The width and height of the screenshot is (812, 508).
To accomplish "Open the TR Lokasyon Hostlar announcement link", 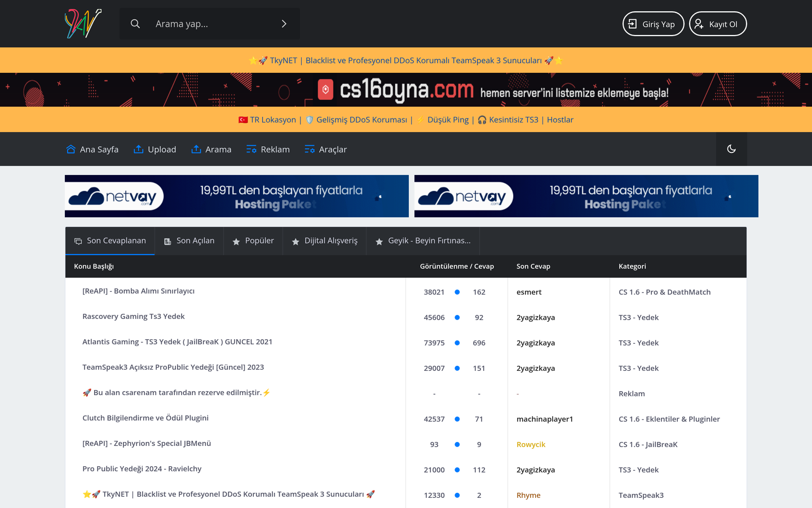I will 406,120.
